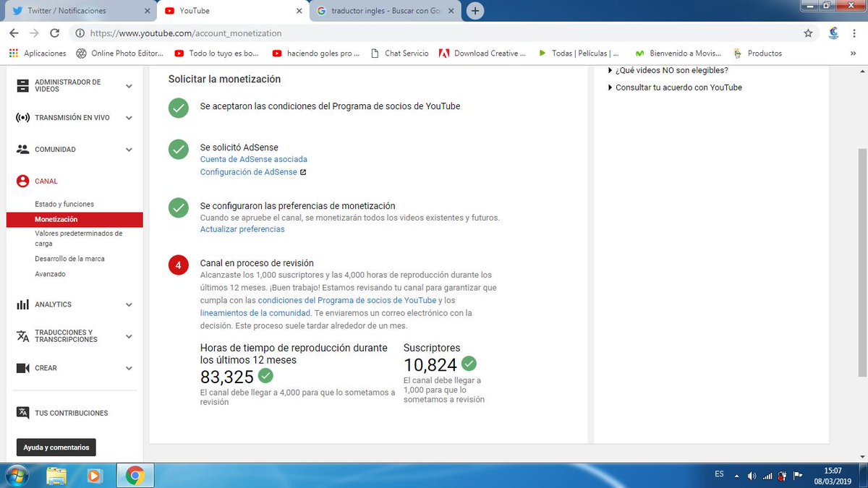This screenshot has height=488, width=868.
Task: Click the page vertical scrollbar
Action: pos(862,262)
